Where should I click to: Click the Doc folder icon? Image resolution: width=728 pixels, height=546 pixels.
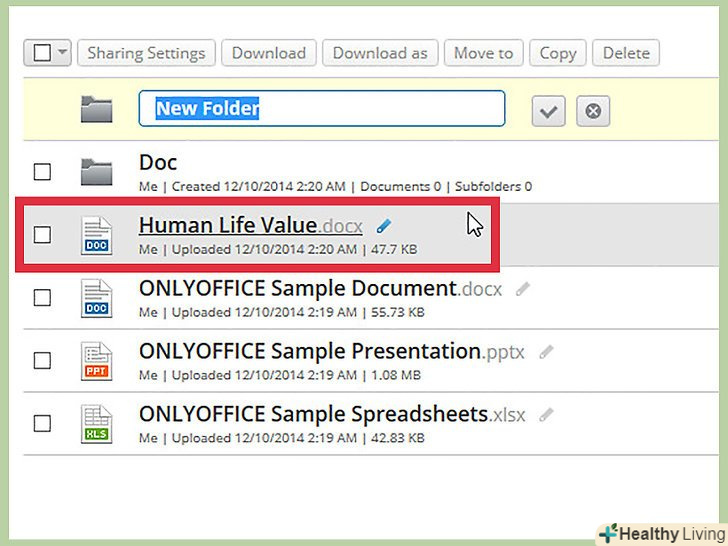pyautogui.click(x=97, y=172)
